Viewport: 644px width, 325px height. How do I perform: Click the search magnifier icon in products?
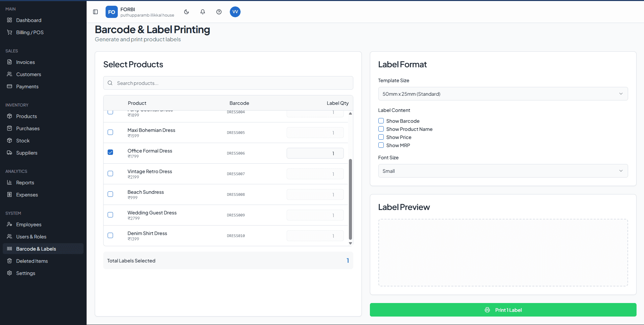(110, 83)
